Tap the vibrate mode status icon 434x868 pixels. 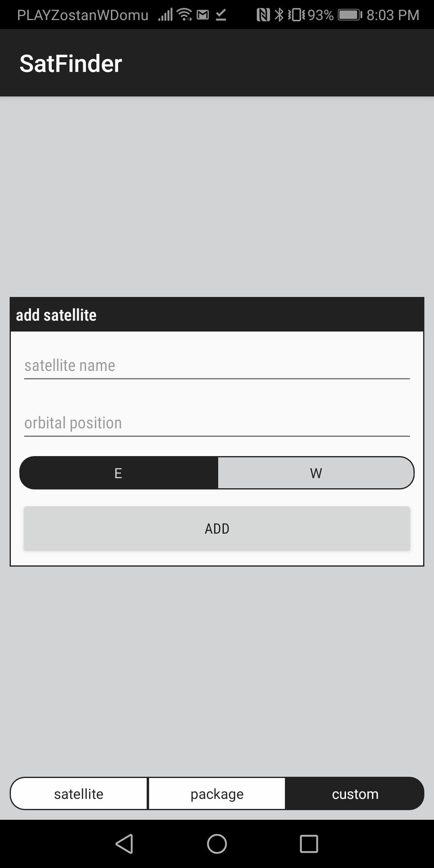296,15
